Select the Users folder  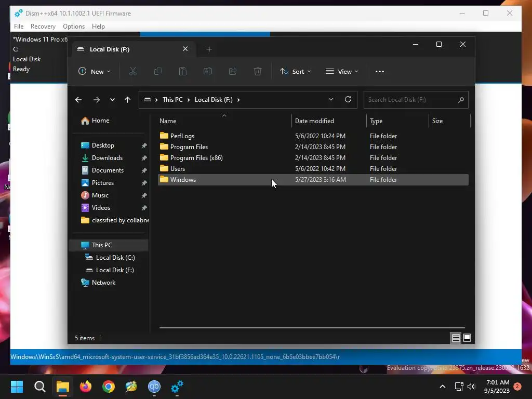(313, 169)
